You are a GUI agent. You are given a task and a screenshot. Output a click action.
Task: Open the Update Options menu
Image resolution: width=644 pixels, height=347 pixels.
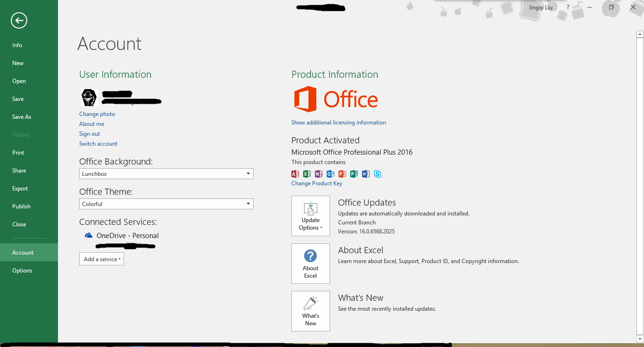pyautogui.click(x=311, y=216)
